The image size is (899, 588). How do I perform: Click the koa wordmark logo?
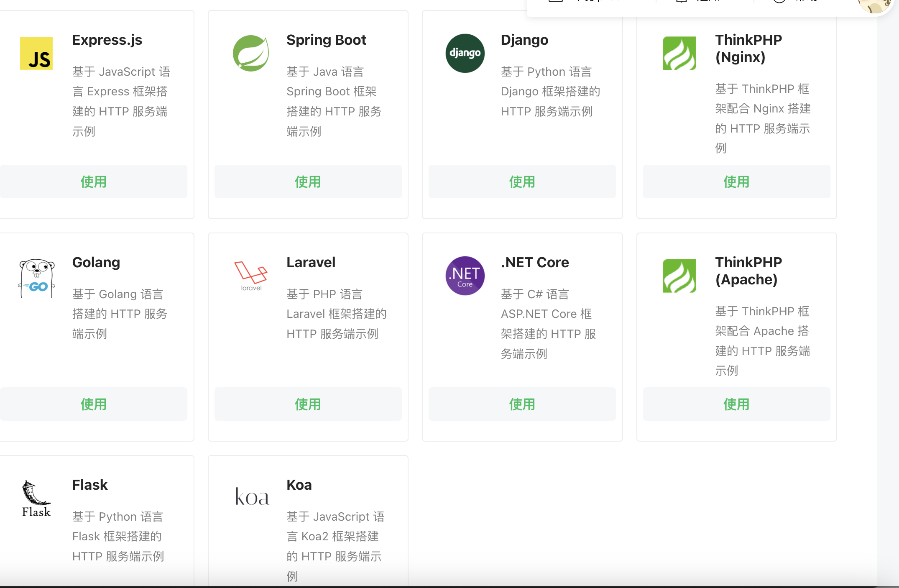[x=252, y=496]
